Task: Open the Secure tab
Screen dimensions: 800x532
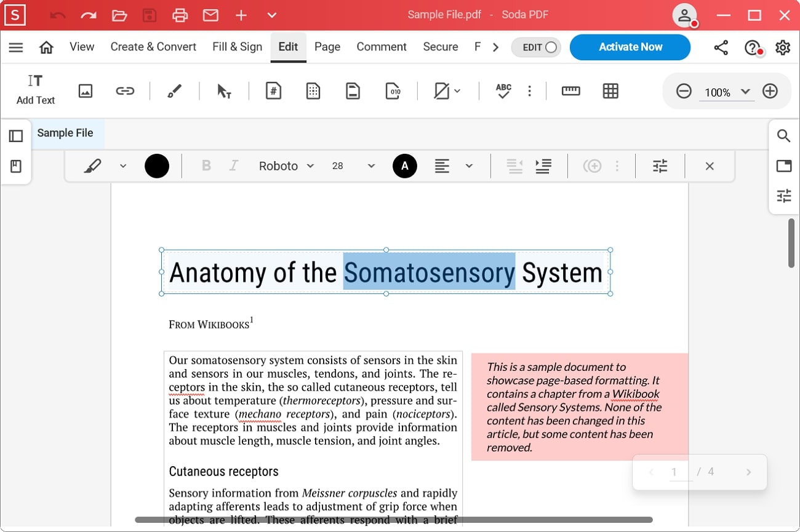Action: click(441, 47)
